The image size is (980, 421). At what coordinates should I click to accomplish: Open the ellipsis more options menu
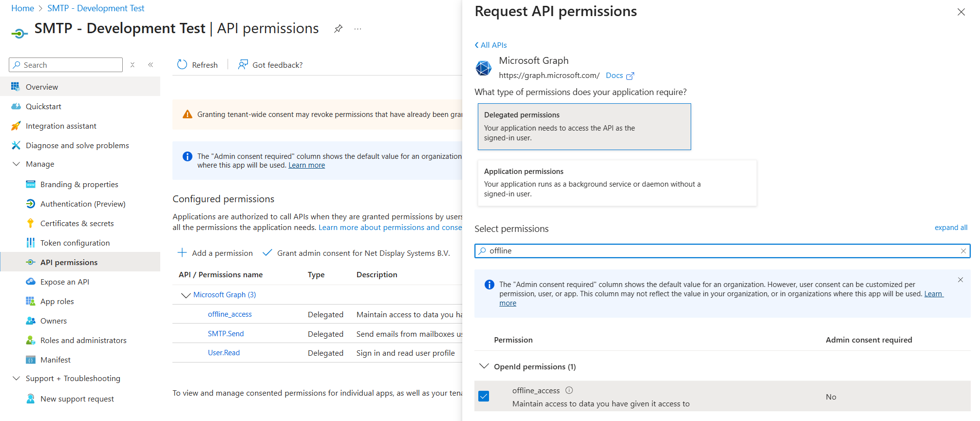click(358, 29)
